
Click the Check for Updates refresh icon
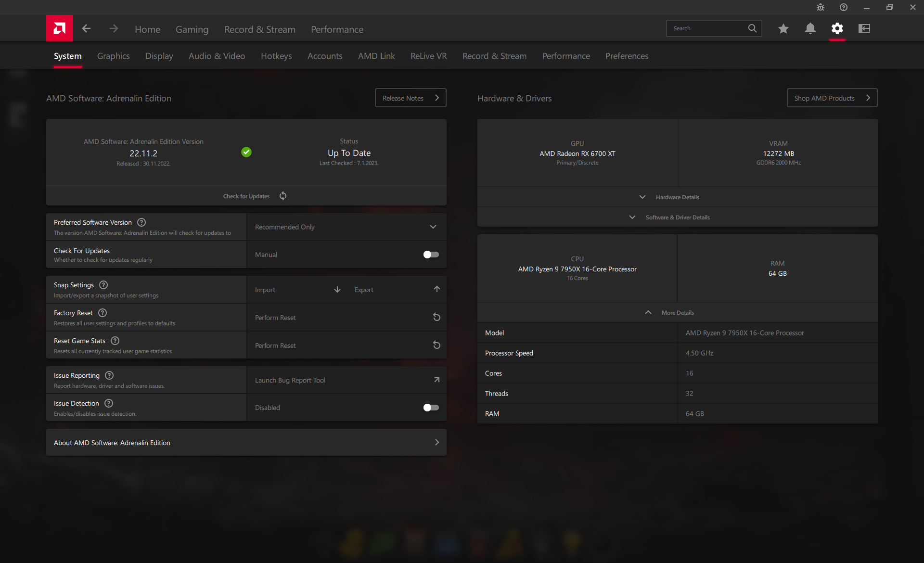point(283,196)
